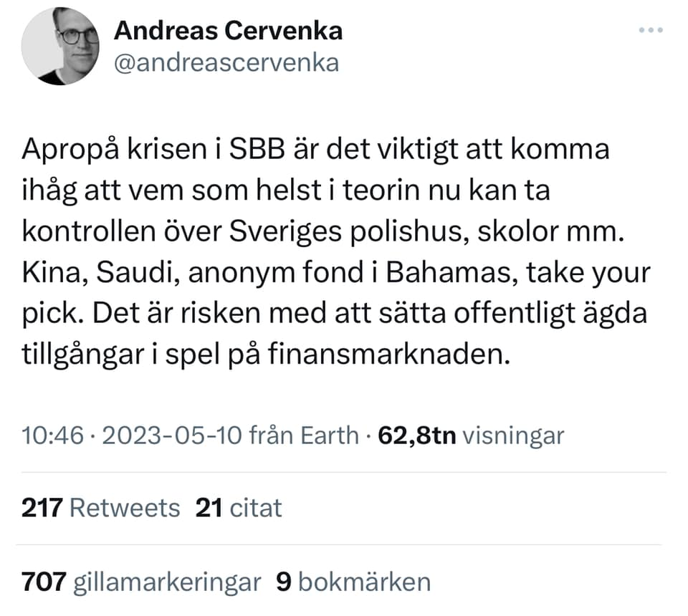The width and height of the screenshot is (688, 616).
Task: Click the word tillgångar in the tweet
Action: pyautogui.click(x=79, y=355)
